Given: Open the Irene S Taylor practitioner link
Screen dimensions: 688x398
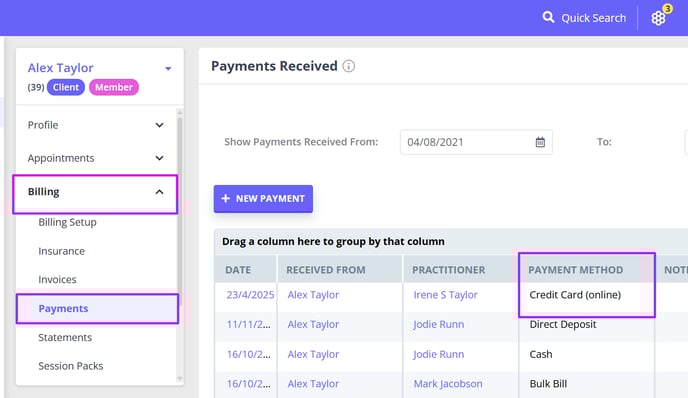Looking at the screenshot, I should pos(445,295).
